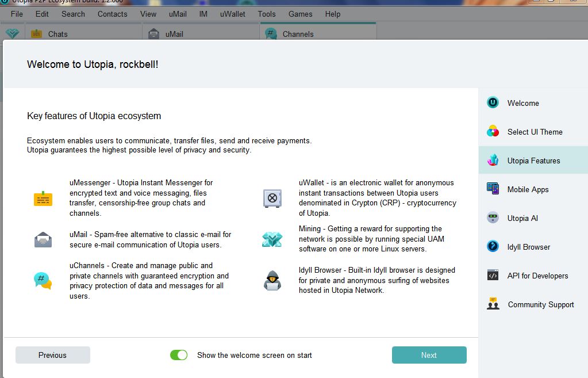Open the File menu
This screenshot has width=588, height=378.
[x=17, y=14]
